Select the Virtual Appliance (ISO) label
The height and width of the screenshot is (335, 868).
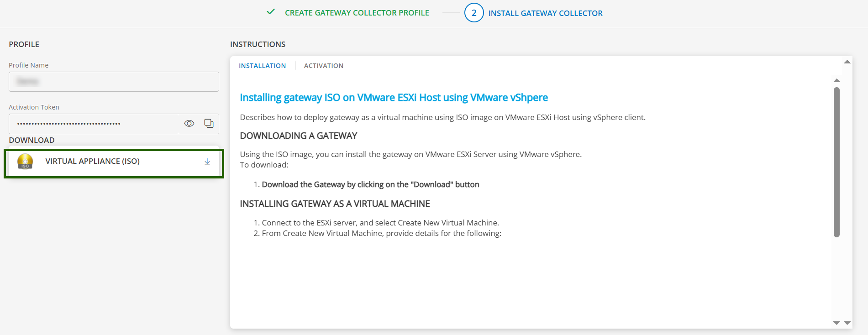[92, 162]
